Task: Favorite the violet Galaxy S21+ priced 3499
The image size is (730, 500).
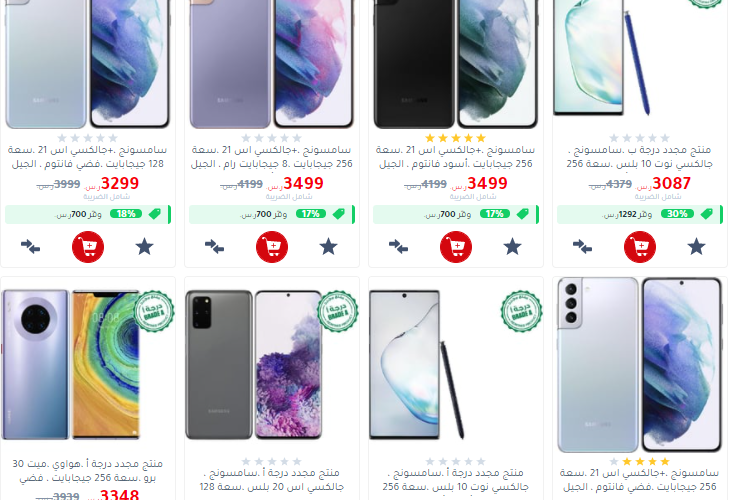Action: [328, 247]
